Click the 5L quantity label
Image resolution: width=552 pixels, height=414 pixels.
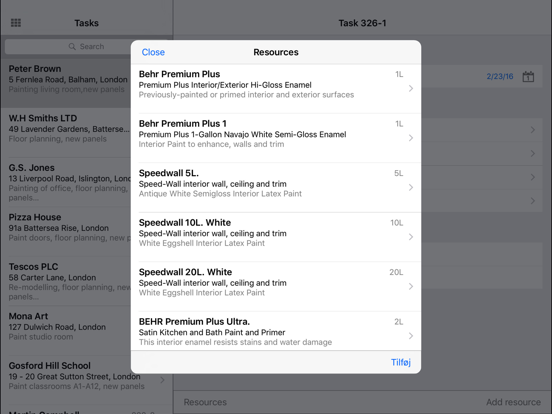coord(399,173)
